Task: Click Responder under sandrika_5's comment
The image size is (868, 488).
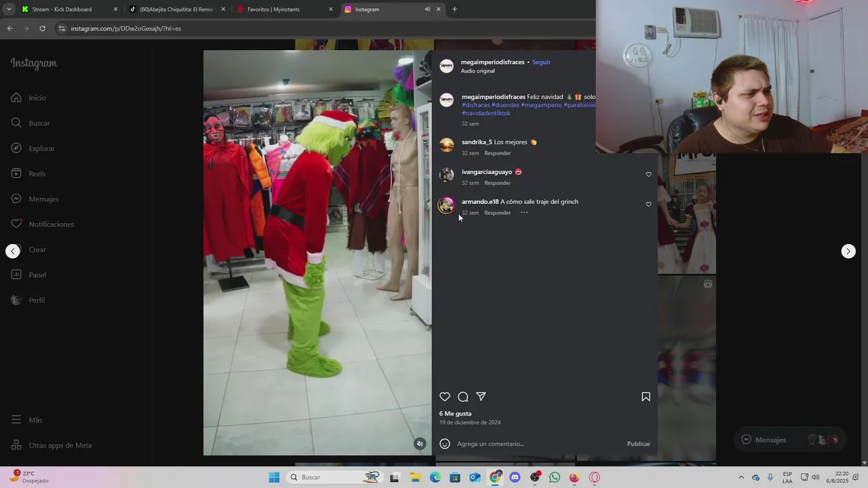Action: (x=497, y=153)
